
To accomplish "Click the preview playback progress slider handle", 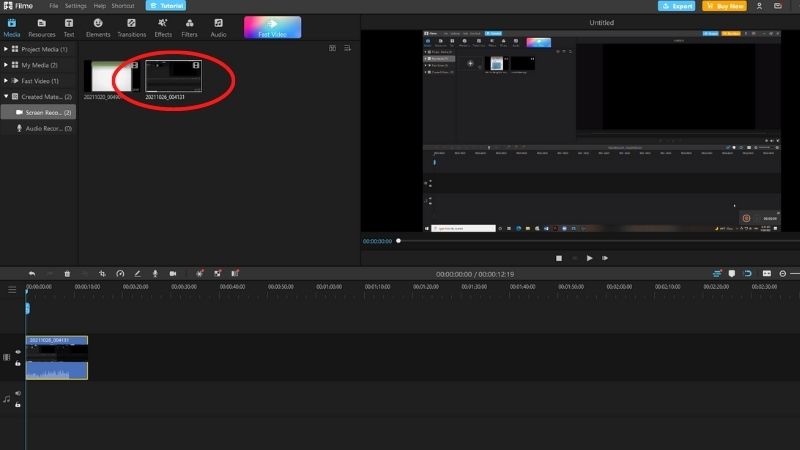I will (x=398, y=241).
